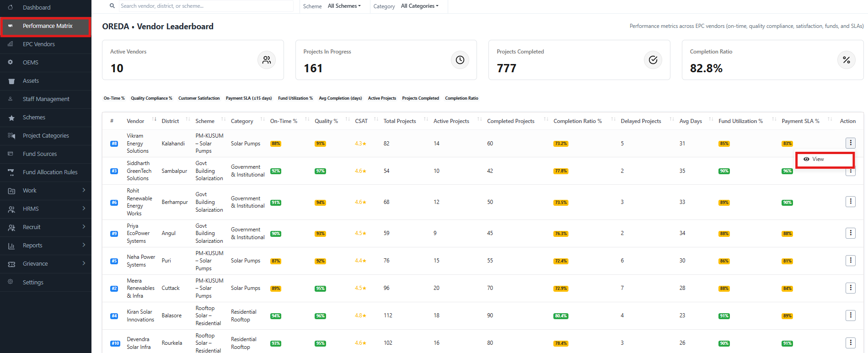Screen dimensions: 868x353
Task: Click the sort arrows on the Vendor column
Action: [x=154, y=120]
